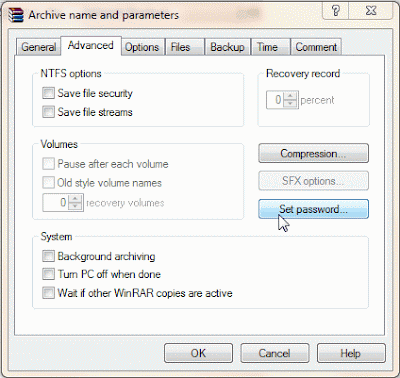The image size is (400, 378).
Task: Confirm with the OK button
Action: point(198,353)
